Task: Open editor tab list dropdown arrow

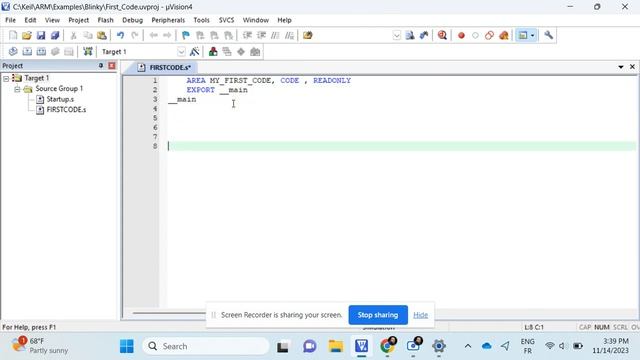Action: click(621, 67)
